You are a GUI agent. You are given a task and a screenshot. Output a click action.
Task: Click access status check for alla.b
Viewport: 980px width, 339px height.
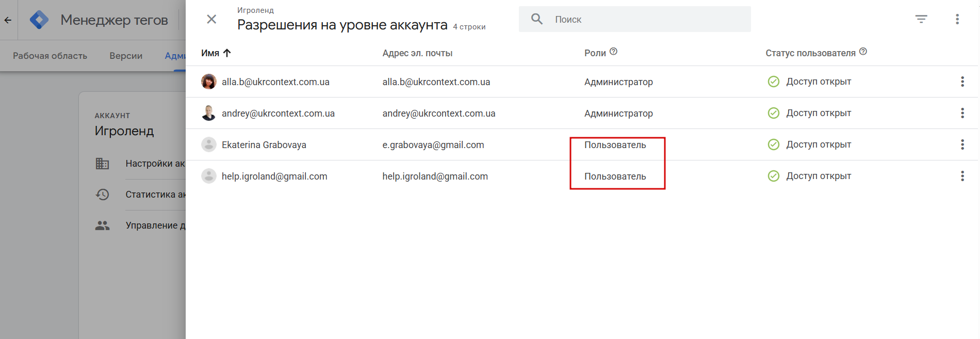coord(774,82)
